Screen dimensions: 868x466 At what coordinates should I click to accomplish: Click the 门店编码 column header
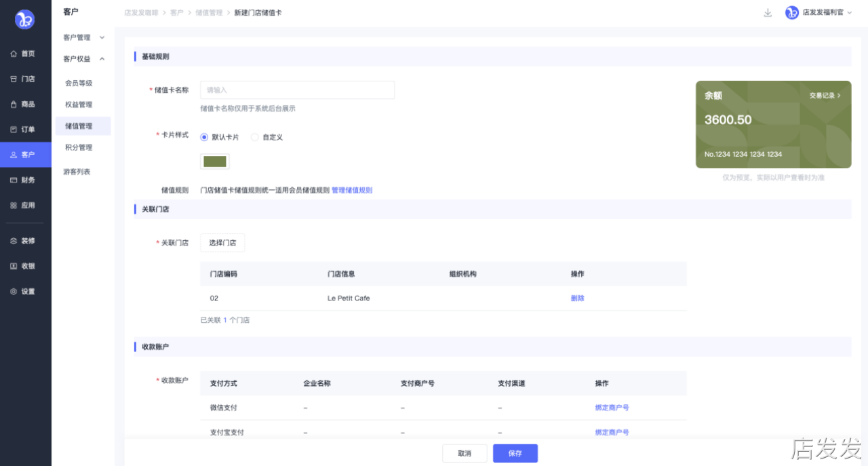click(224, 274)
